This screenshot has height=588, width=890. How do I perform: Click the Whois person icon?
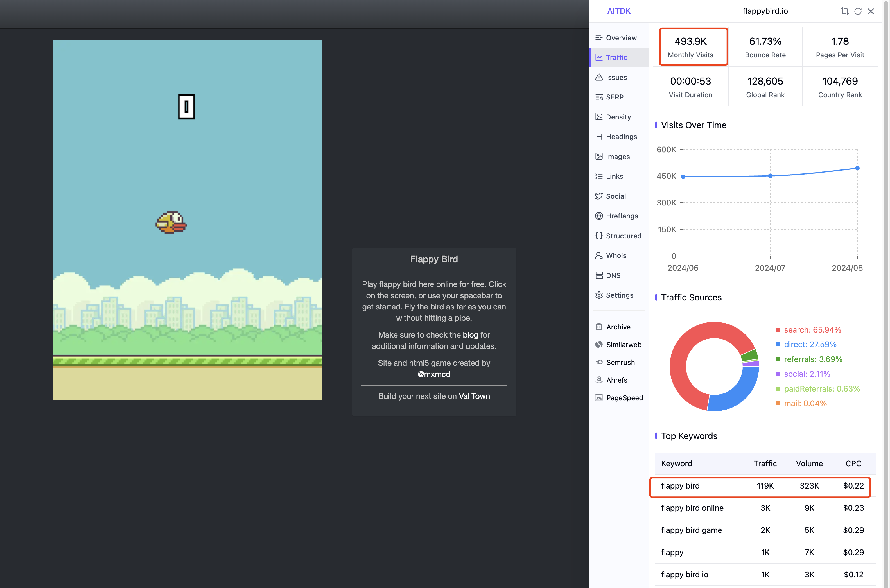(x=599, y=255)
